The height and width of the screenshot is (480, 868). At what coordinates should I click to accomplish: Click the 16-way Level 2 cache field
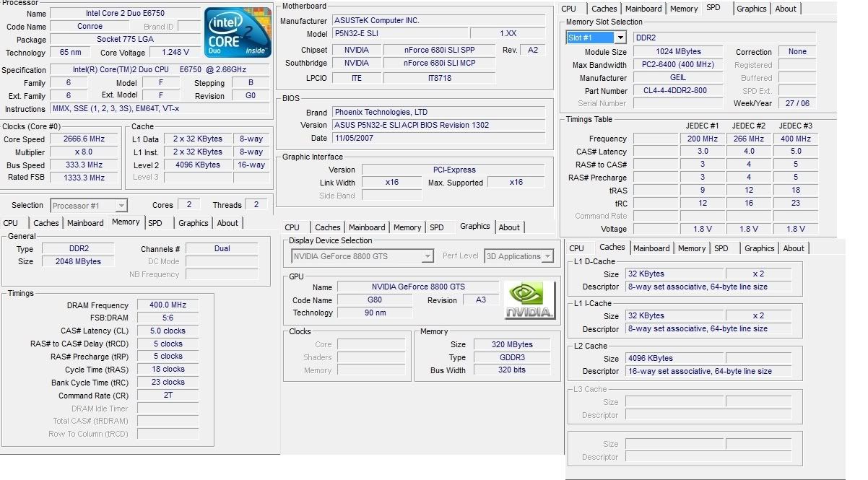coord(251,165)
